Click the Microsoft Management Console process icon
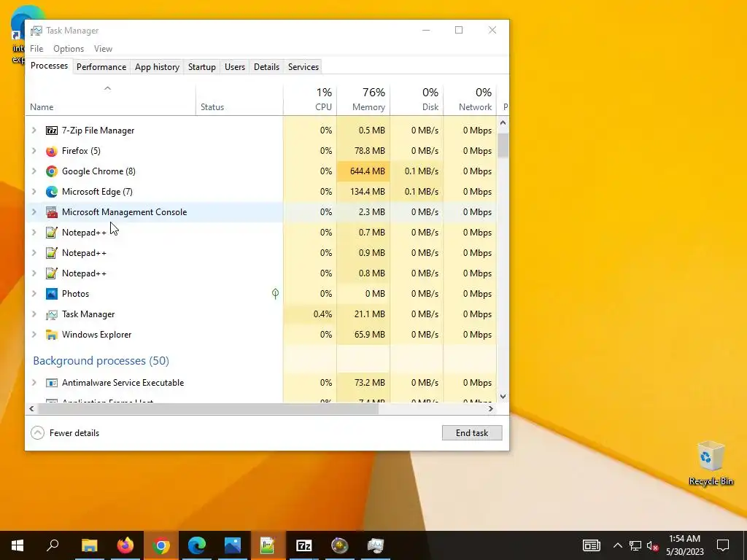Screen dimensions: 747x560 pyautogui.click(x=52, y=212)
